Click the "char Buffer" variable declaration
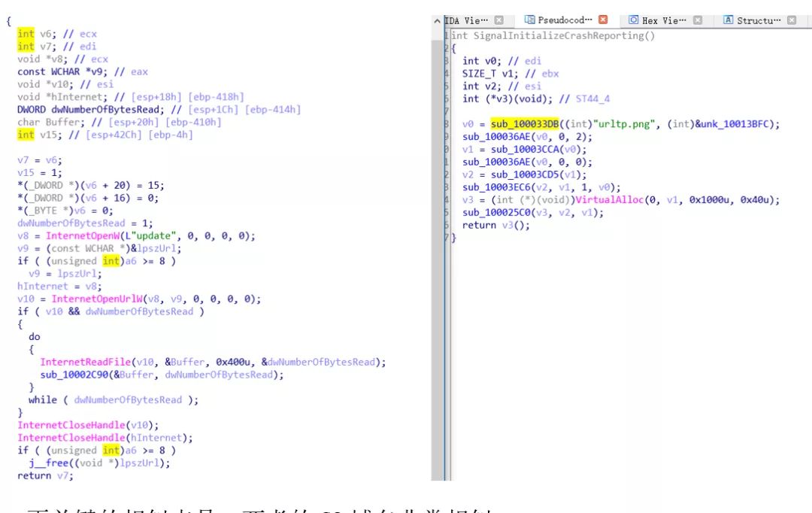 (51, 123)
